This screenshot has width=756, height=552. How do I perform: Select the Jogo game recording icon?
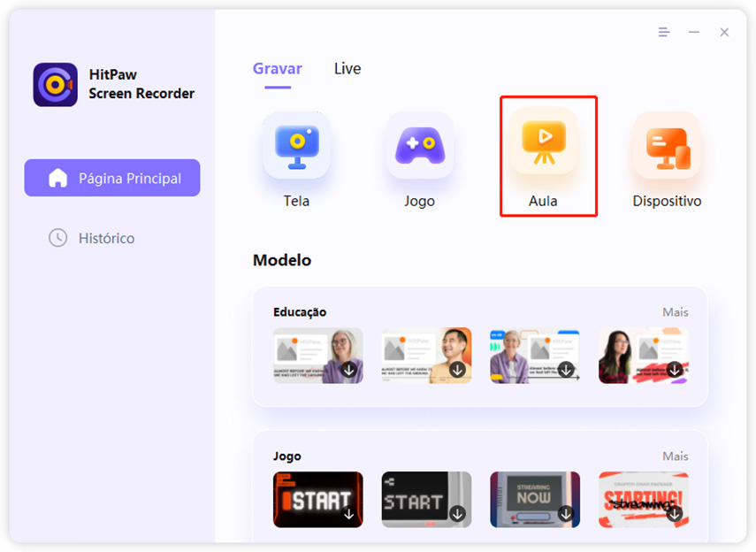pyautogui.click(x=420, y=145)
